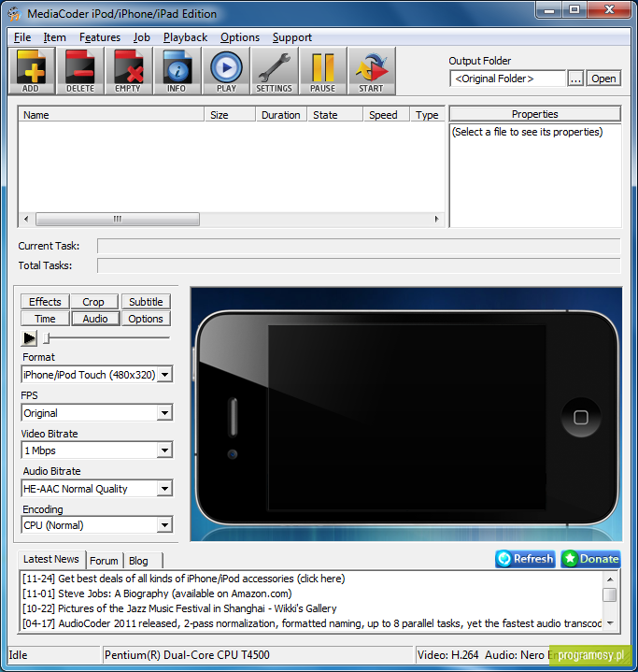Open SETTINGS via the wrench icon
The width and height of the screenshot is (638, 672).
(275, 71)
